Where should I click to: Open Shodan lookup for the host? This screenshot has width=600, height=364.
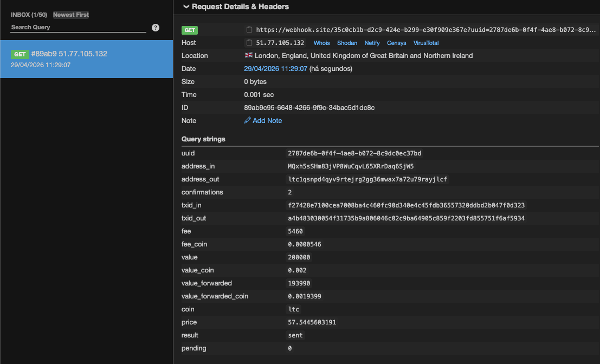pos(347,43)
